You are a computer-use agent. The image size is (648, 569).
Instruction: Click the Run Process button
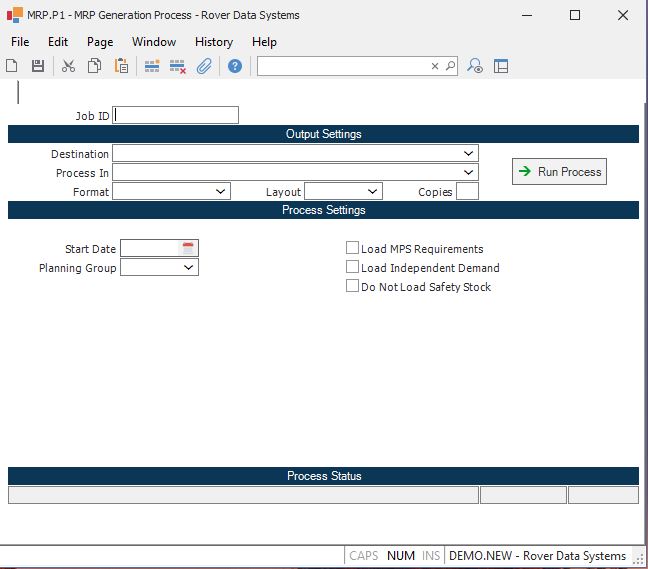559,172
